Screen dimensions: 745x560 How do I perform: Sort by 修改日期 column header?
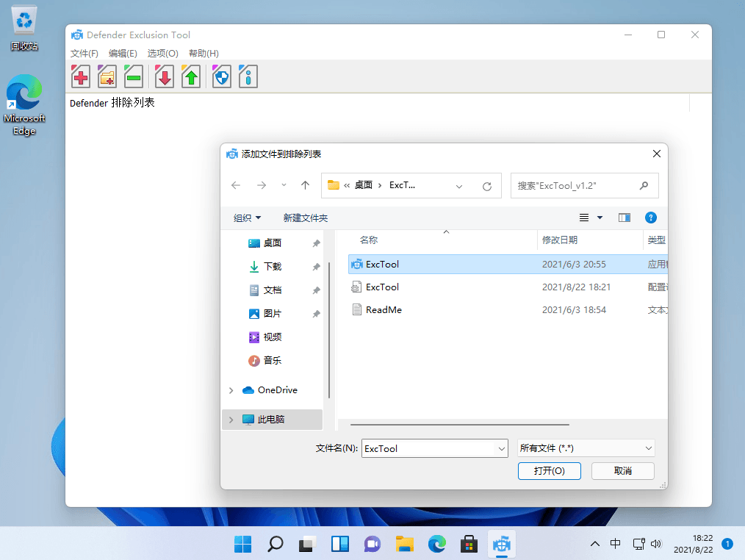coord(560,240)
